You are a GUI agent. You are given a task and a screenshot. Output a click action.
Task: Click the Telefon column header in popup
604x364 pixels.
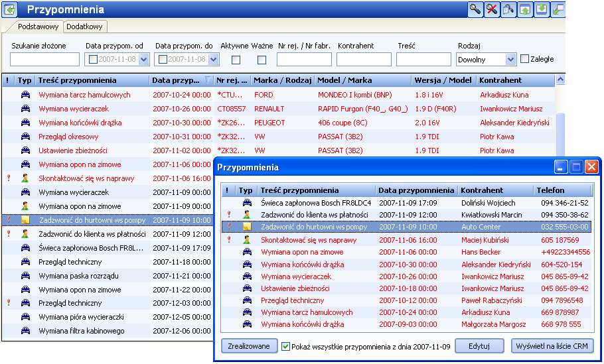[562, 190]
